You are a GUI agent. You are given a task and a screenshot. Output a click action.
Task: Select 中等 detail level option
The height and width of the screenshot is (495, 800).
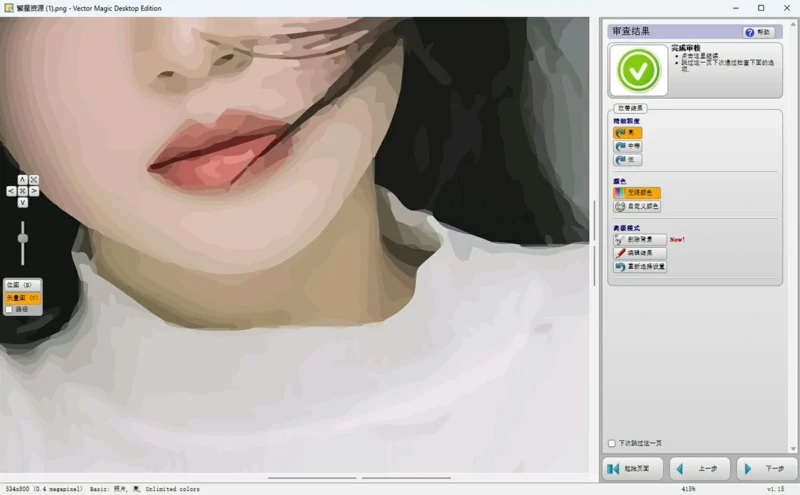(x=627, y=146)
